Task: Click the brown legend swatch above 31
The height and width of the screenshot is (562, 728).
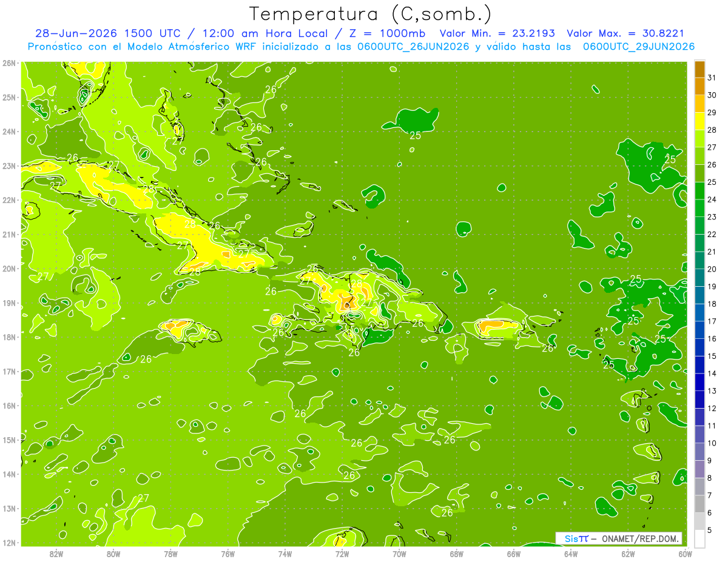Action: coord(699,69)
